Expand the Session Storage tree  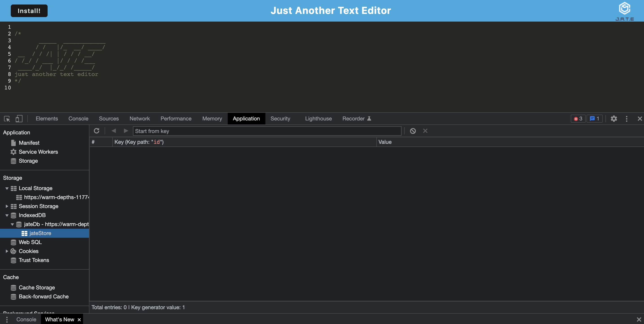point(7,206)
